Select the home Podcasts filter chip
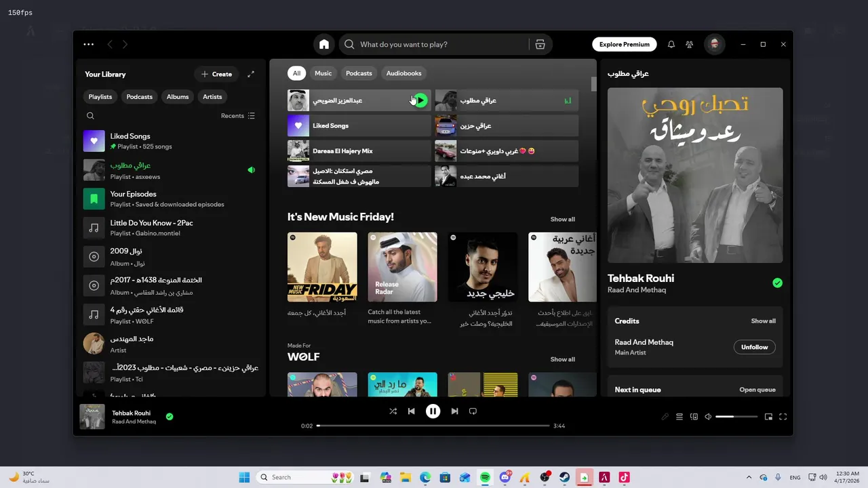Screen dimensions: 868x488 click(x=359, y=73)
